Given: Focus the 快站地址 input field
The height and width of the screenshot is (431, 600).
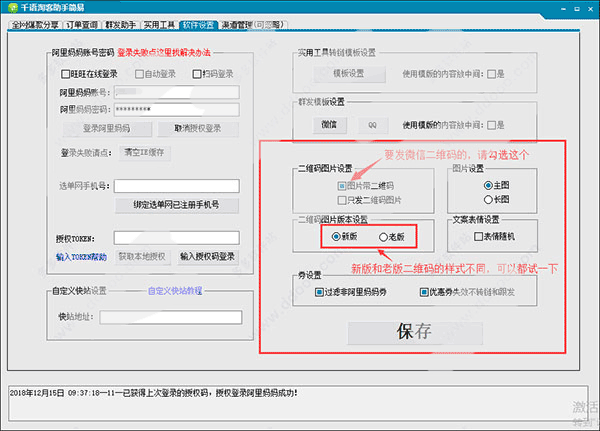Looking at the screenshot, I should point(171,317).
